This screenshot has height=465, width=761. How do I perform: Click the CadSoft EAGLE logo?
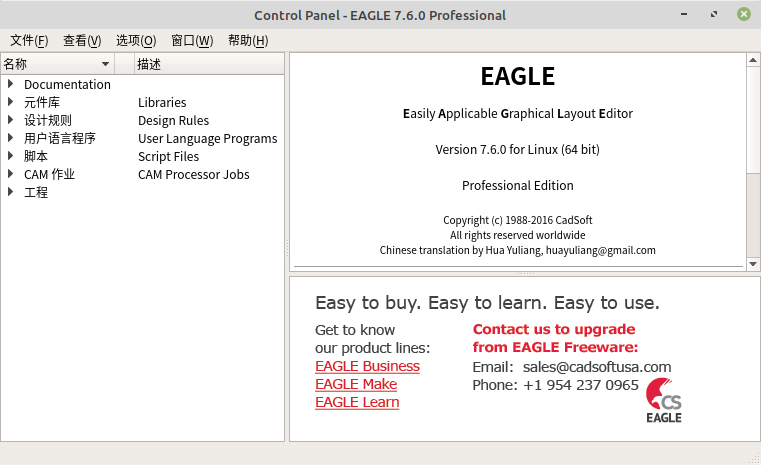[663, 400]
